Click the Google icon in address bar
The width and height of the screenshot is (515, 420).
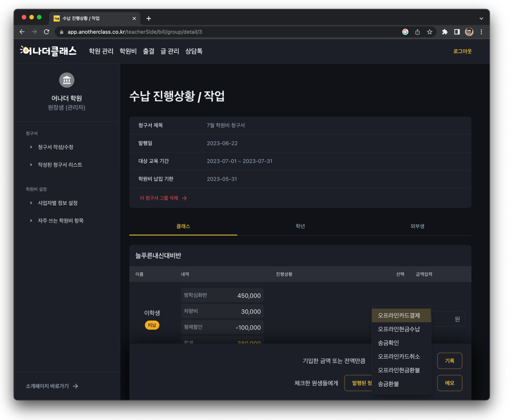(405, 32)
